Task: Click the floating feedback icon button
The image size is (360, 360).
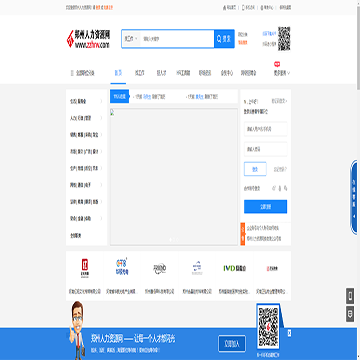Action: [x=350, y=314]
